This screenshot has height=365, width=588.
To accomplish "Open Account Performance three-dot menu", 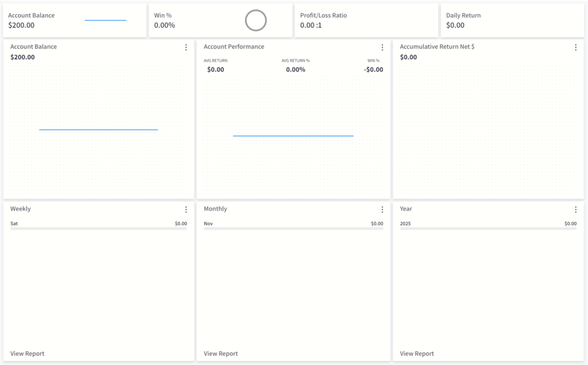I will pyautogui.click(x=382, y=48).
